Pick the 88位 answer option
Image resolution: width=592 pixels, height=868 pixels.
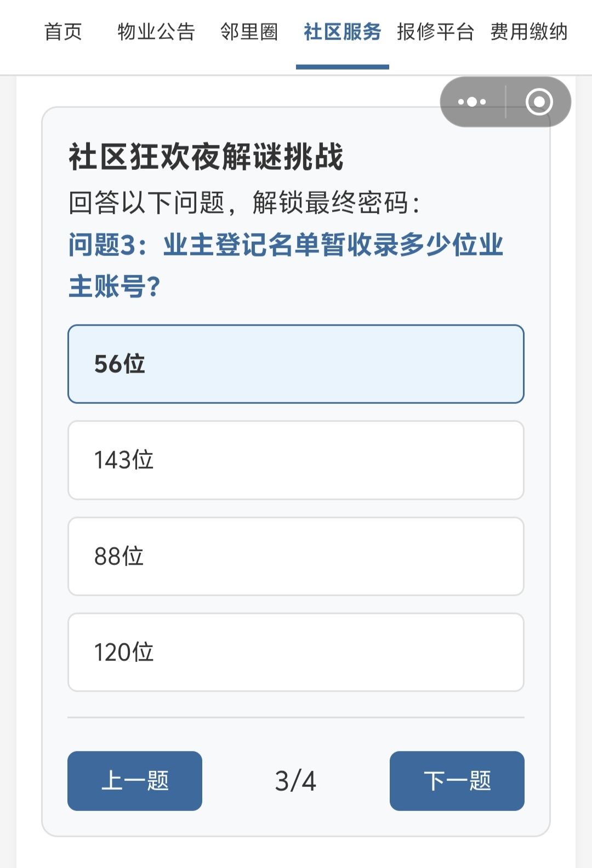coord(296,556)
